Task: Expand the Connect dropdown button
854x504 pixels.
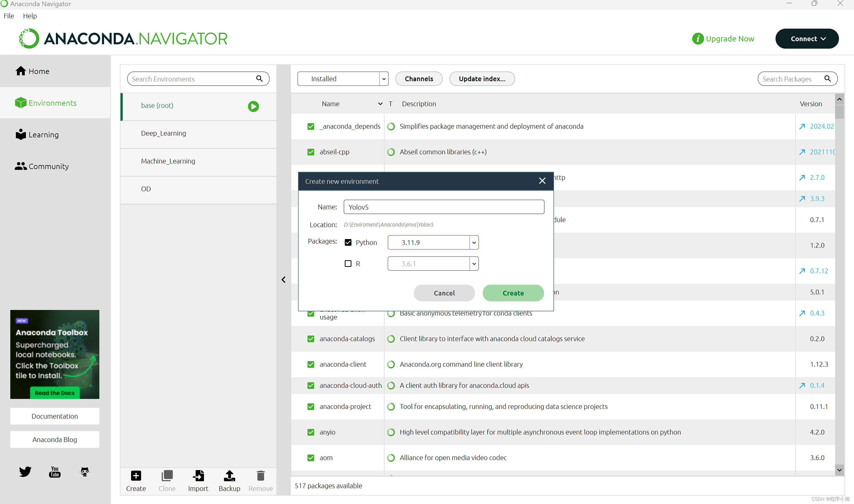Action: (807, 38)
